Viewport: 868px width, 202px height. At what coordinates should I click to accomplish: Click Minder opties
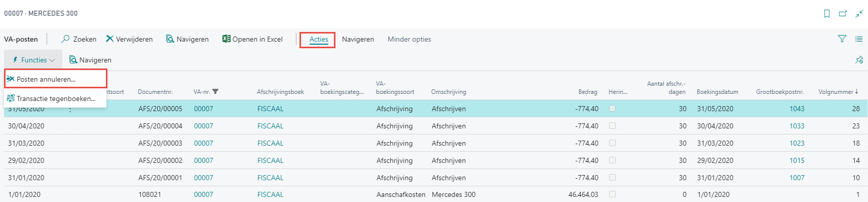tap(409, 39)
